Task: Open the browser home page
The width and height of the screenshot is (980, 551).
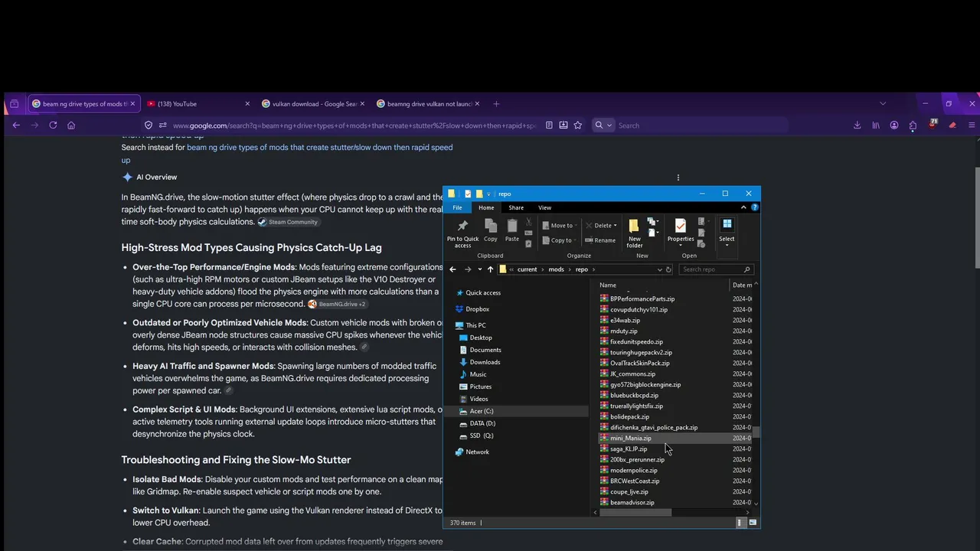Action: [71, 126]
